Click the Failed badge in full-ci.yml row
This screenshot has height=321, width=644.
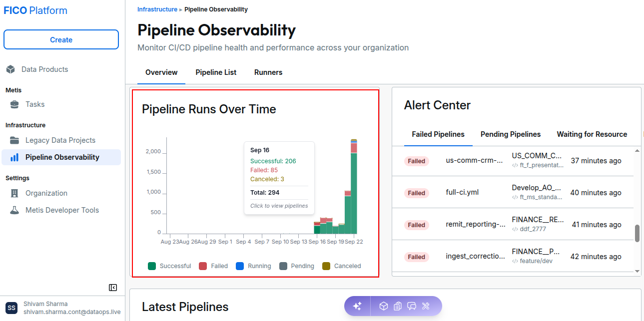[416, 193]
